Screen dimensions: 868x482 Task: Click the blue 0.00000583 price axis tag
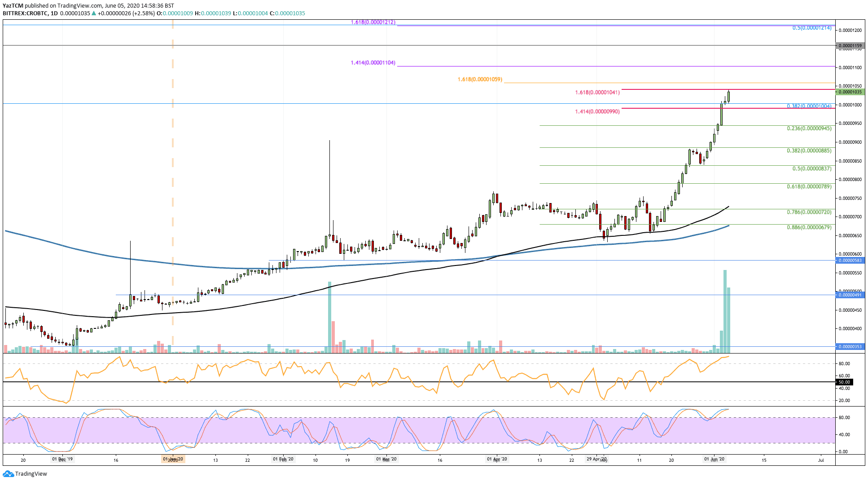[850, 261]
